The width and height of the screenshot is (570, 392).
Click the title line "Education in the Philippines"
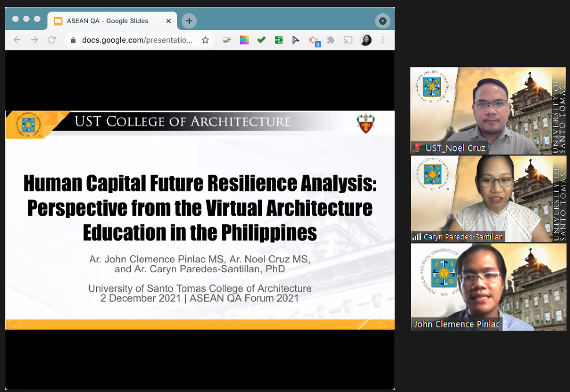click(x=200, y=232)
